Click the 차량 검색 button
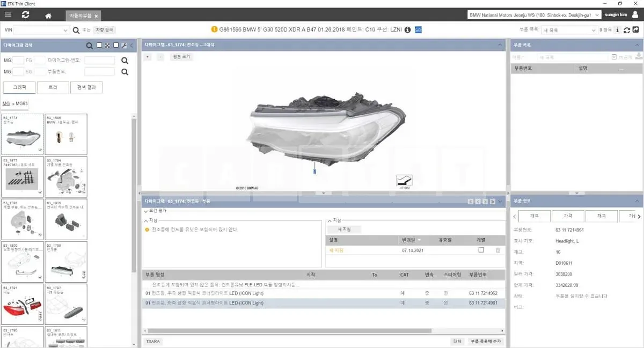644x348 pixels. (x=105, y=31)
